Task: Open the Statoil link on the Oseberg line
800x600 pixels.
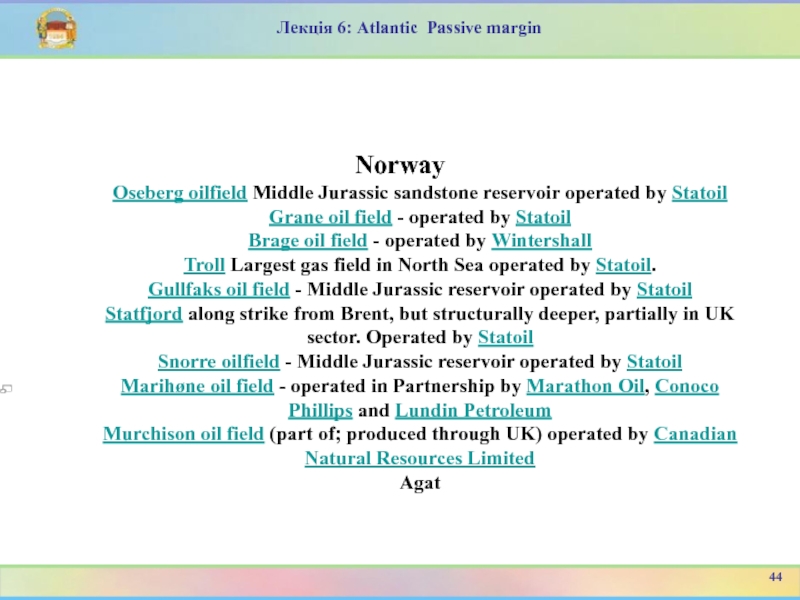Action: (699, 193)
